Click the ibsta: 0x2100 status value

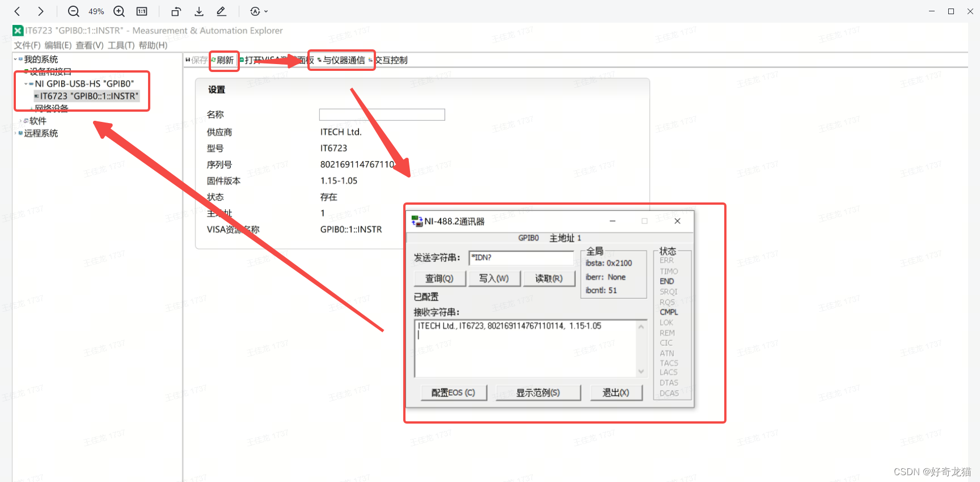pyautogui.click(x=609, y=263)
